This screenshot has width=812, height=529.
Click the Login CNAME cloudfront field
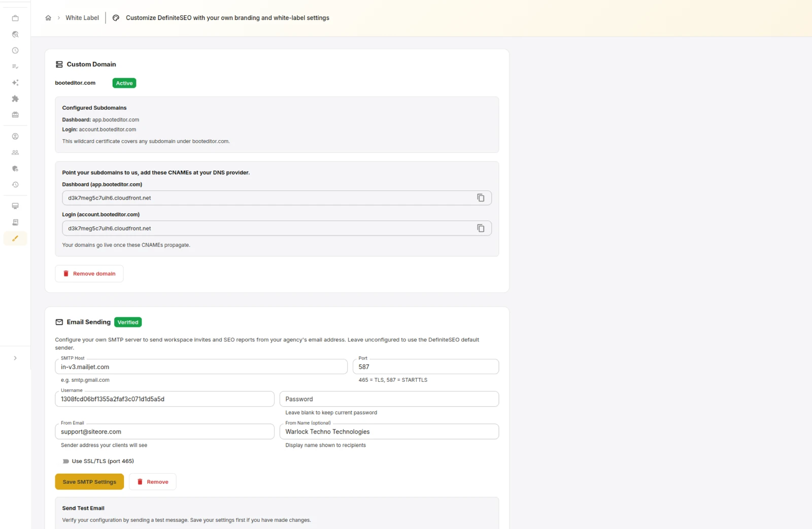[x=277, y=228]
